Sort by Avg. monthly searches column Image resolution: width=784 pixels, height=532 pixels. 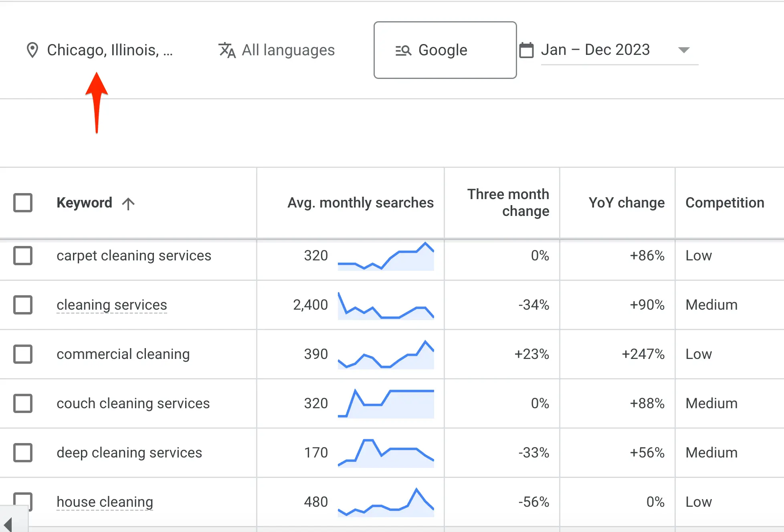pos(360,203)
